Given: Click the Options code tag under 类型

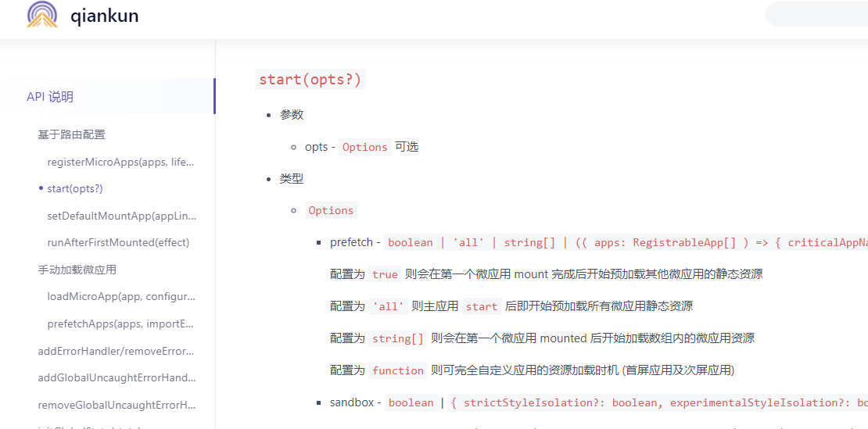Looking at the screenshot, I should [331, 211].
